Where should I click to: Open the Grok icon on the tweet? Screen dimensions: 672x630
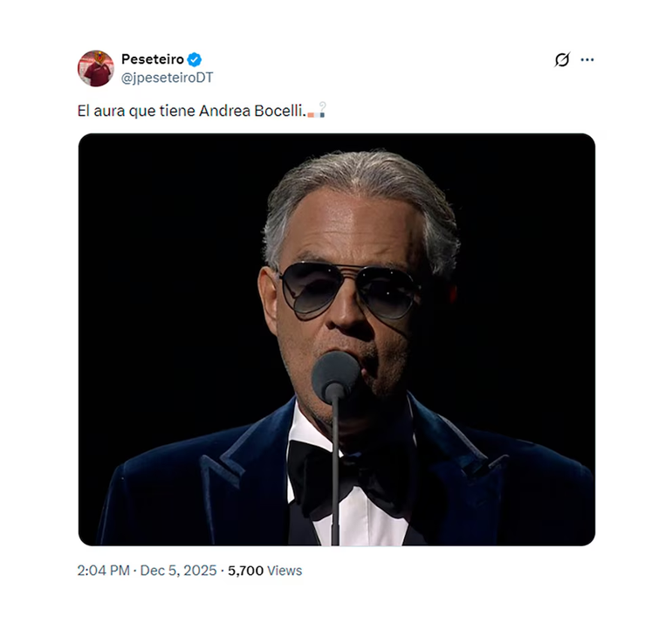562,60
